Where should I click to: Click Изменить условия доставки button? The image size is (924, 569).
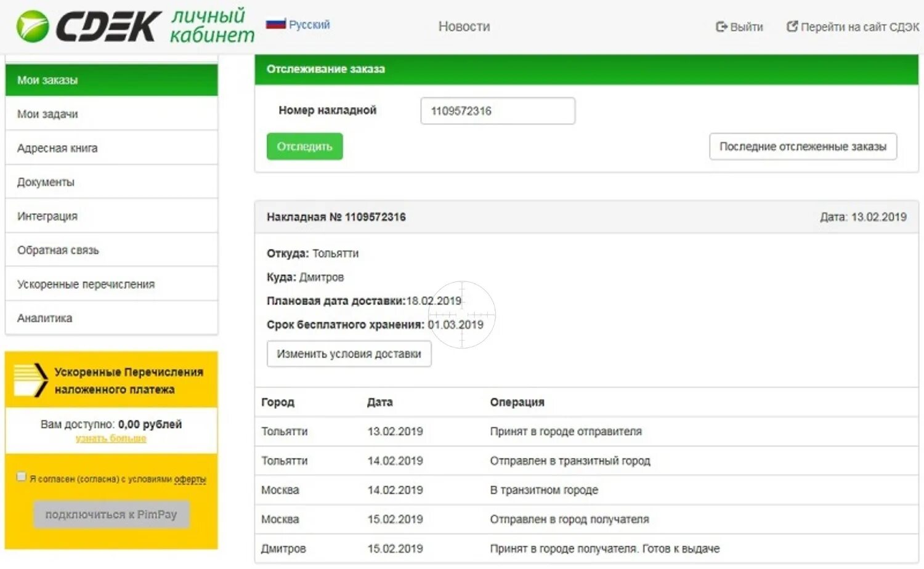(349, 354)
